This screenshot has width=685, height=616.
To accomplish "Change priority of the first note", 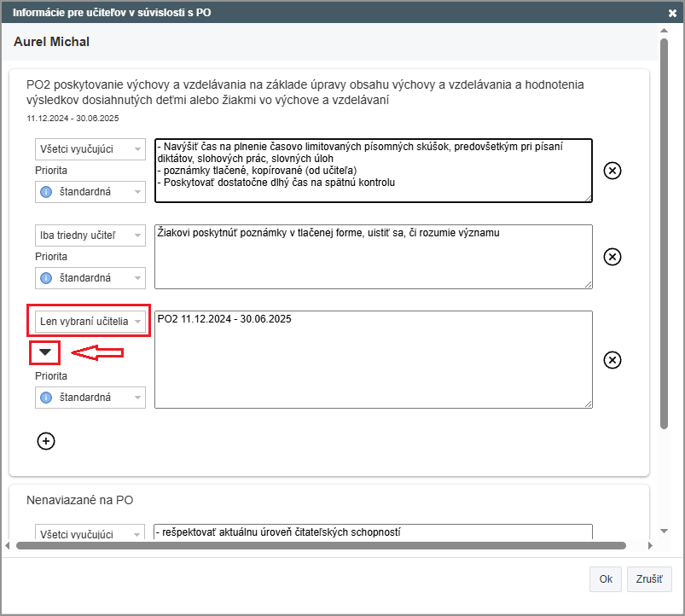I will (90, 192).
